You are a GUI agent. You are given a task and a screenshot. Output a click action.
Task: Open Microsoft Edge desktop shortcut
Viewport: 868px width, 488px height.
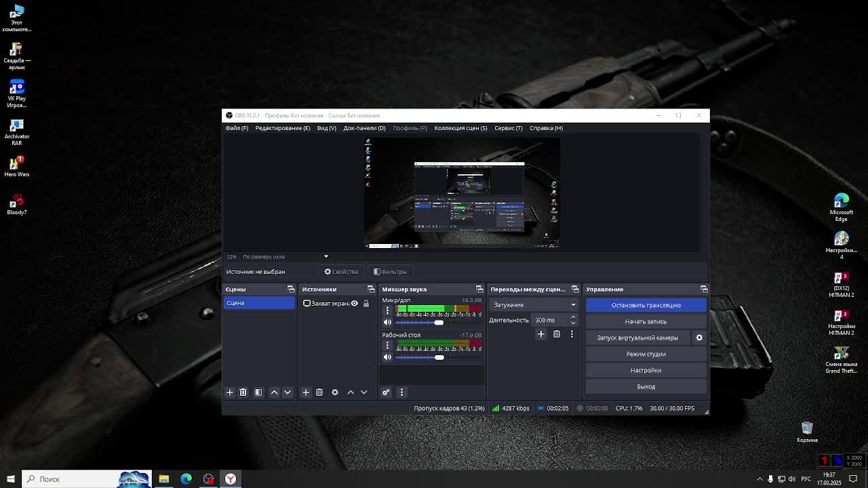click(841, 207)
